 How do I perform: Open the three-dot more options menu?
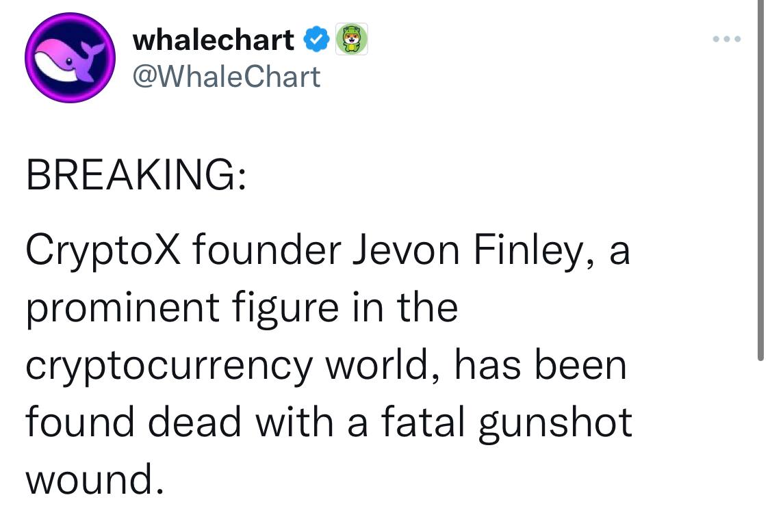pos(726,40)
